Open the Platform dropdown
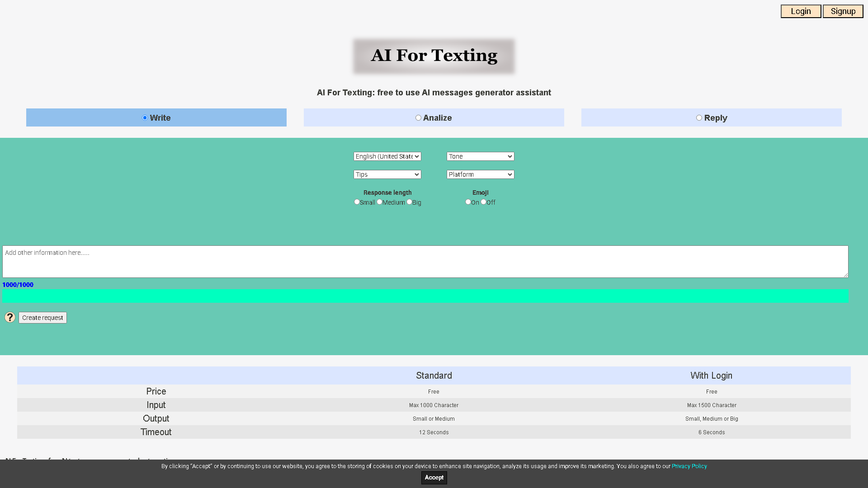 [480, 174]
